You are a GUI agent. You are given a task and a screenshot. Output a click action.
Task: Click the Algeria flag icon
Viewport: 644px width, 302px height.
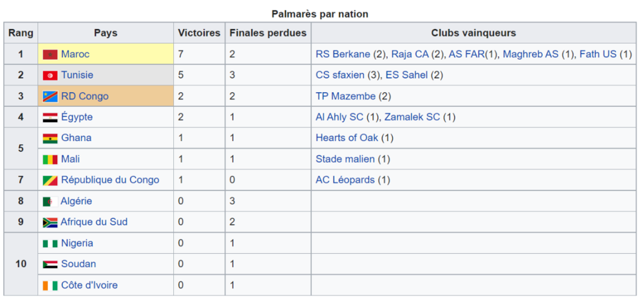click(50, 202)
